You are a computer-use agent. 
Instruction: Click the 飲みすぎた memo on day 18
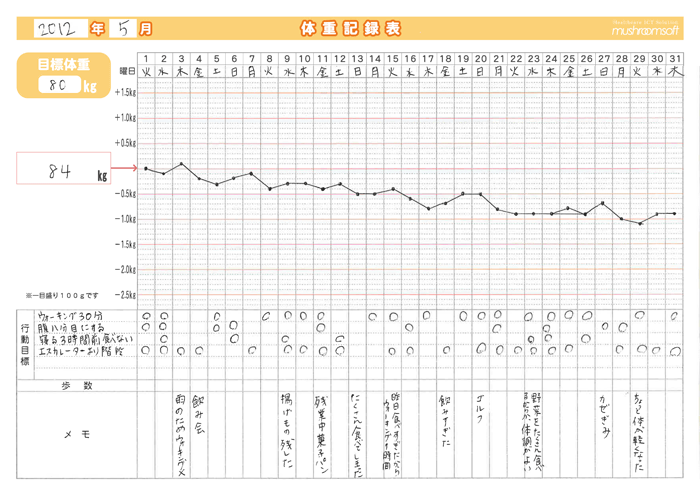click(445, 421)
